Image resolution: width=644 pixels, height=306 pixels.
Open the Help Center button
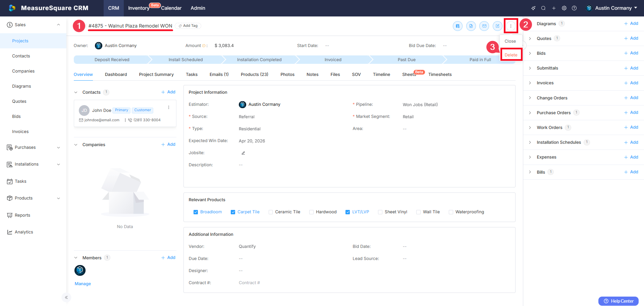pyautogui.click(x=619, y=301)
